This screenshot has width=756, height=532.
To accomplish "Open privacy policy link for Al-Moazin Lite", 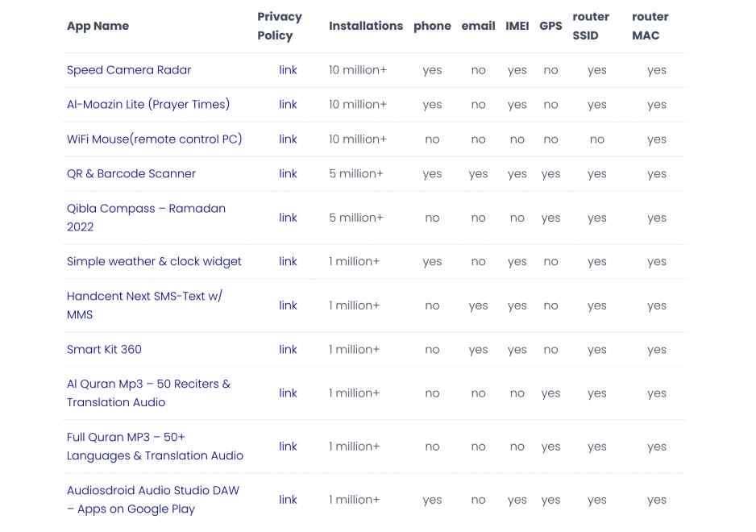I will click(288, 105).
